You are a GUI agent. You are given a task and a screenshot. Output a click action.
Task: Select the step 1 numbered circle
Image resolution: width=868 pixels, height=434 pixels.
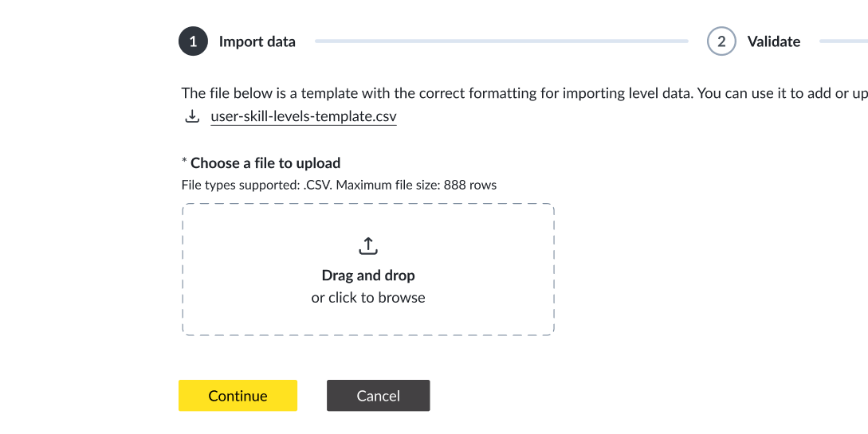[x=193, y=41]
